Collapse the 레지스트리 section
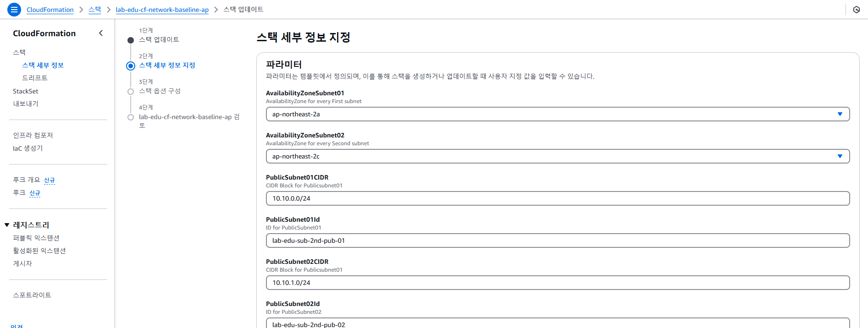 (7, 225)
